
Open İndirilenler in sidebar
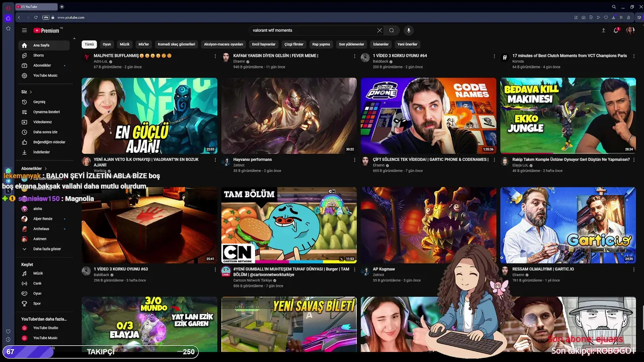tap(45, 152)
